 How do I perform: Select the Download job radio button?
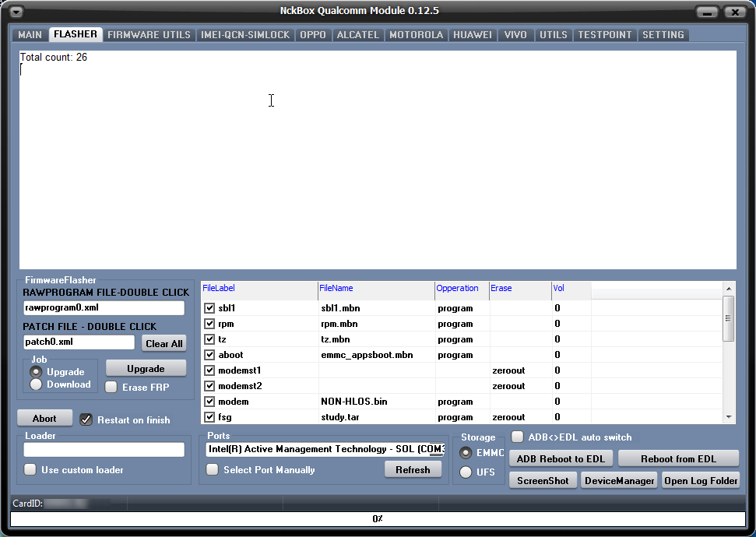point(36,384)
